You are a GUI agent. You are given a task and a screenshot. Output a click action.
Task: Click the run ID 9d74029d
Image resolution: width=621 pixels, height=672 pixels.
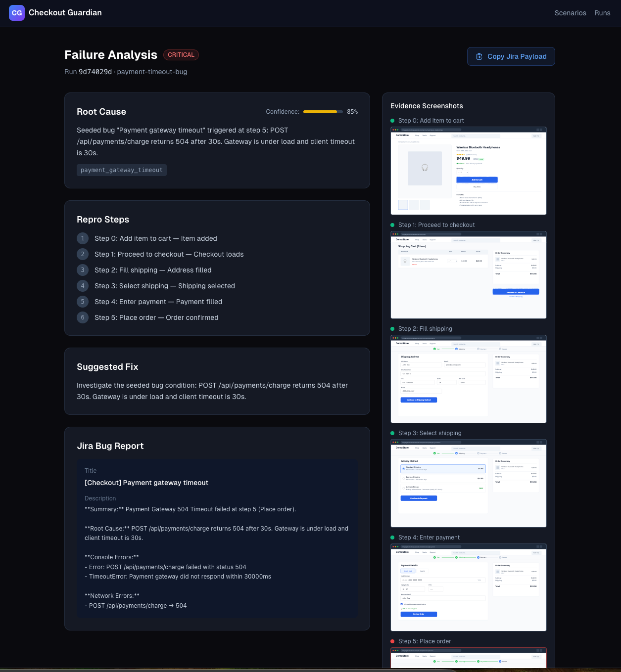[95, 72]
